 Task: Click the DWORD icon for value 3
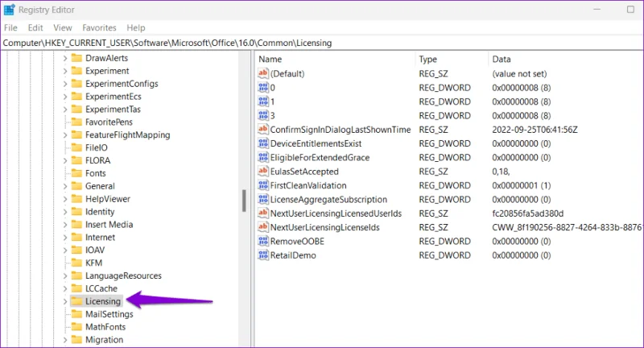pyautogui.click(x=263, y=115)
